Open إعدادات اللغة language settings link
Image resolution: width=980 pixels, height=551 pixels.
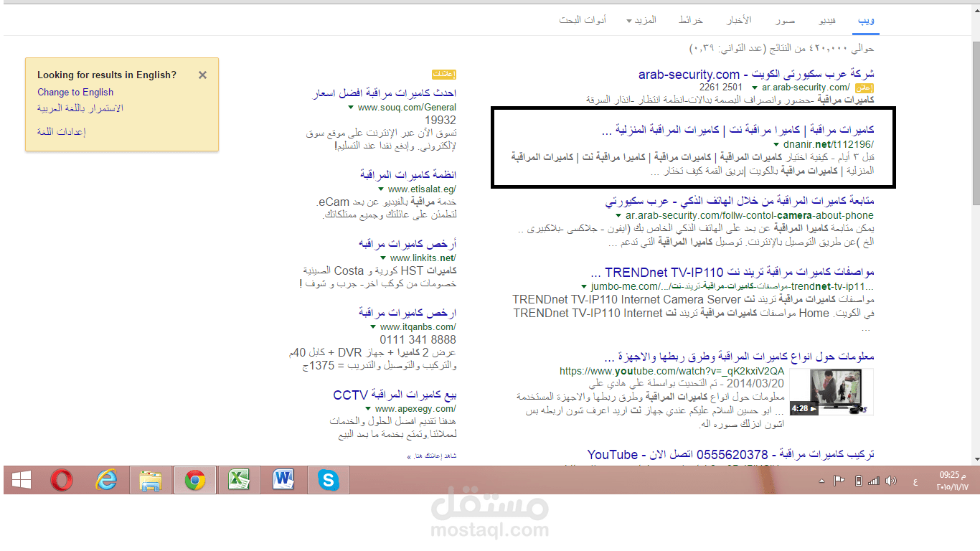pos(62,132)
